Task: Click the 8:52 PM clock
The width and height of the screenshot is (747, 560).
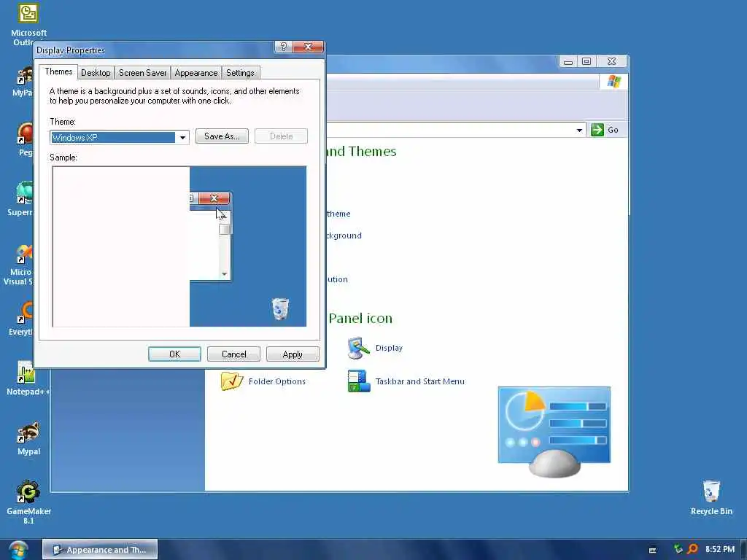Action: [x=720, y=550]
